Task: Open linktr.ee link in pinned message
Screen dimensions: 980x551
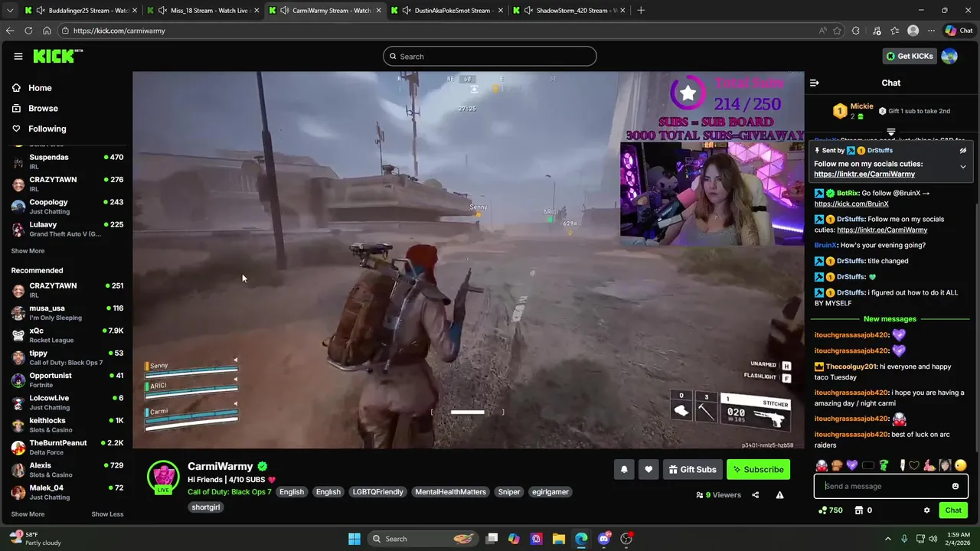Action: [x=864, y=174]
